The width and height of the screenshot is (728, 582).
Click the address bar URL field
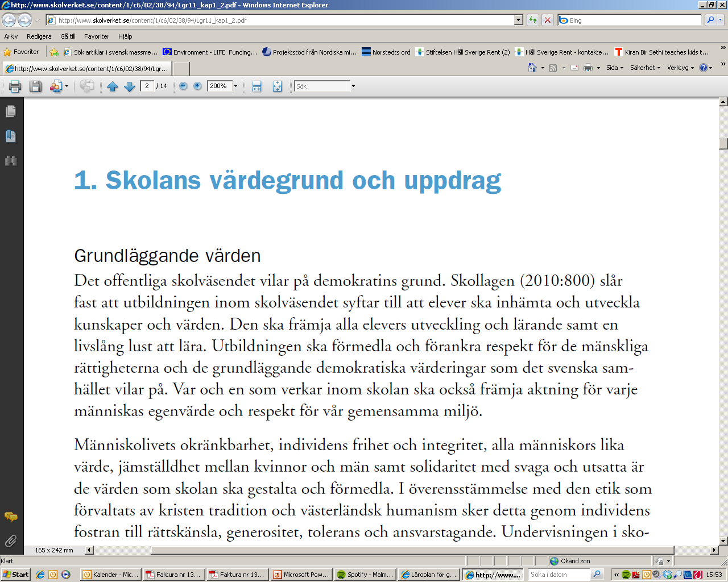tap(280, 20)
